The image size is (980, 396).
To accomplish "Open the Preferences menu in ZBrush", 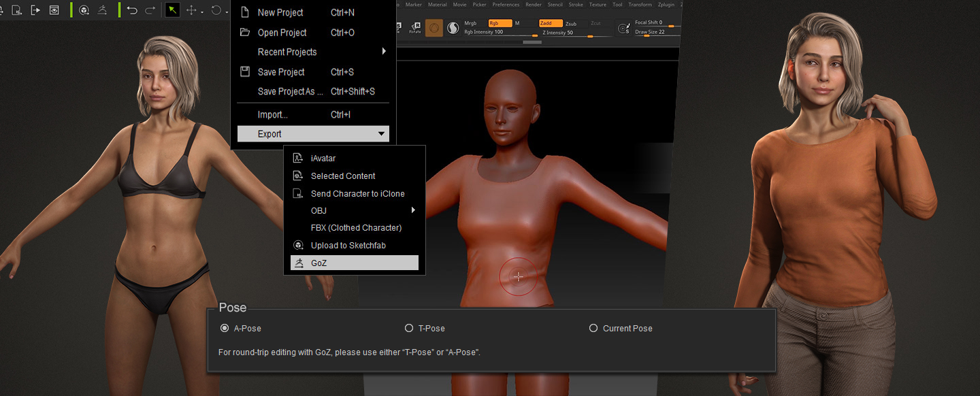I will [506, 5].
